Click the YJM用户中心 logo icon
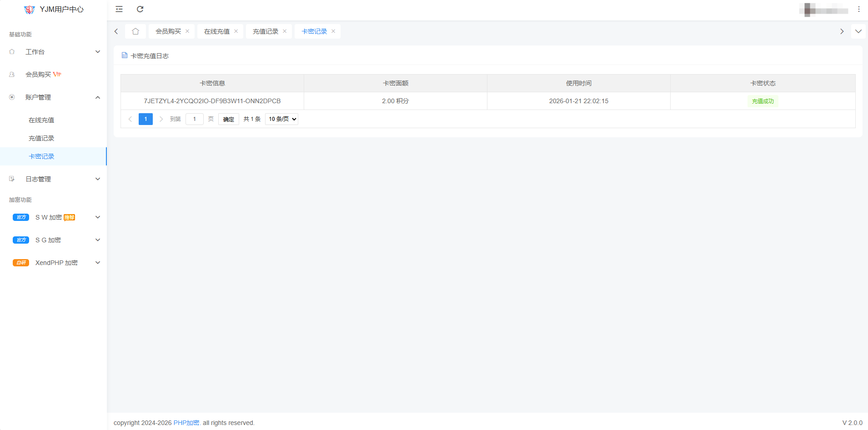Viewport: 868px width, 430px height. [x=30, y=10]
